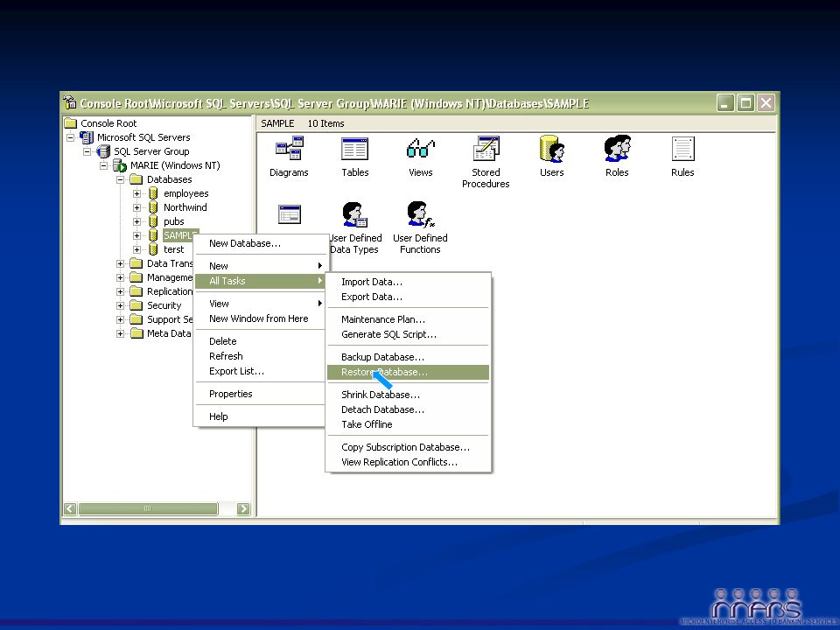Select Take Offline menu entry
Image resolution: width=840 pixels, height=630 pixels.
pos(409,424)
